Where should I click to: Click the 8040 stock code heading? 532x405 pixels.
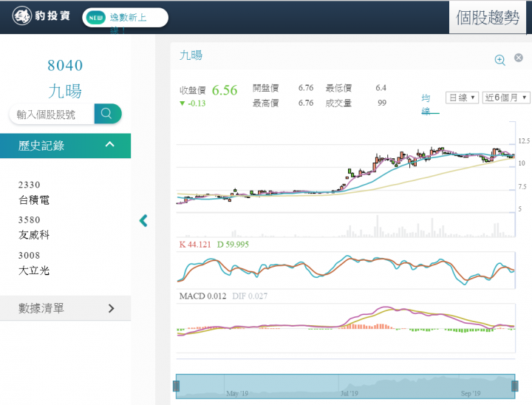[65, 66]
